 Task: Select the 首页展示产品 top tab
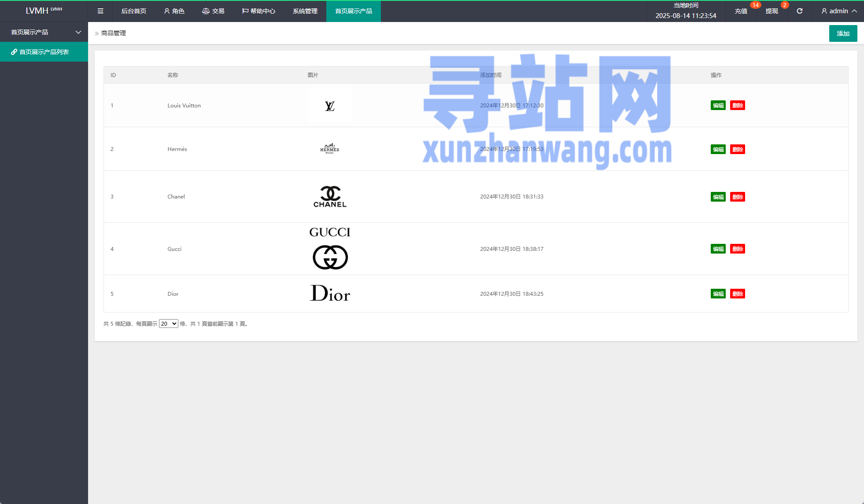tap(354, 11)
